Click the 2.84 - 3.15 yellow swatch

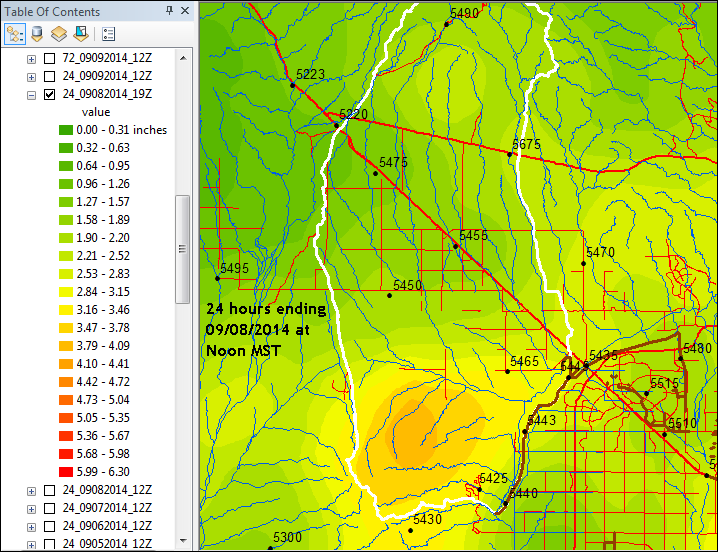click(66, 292)
